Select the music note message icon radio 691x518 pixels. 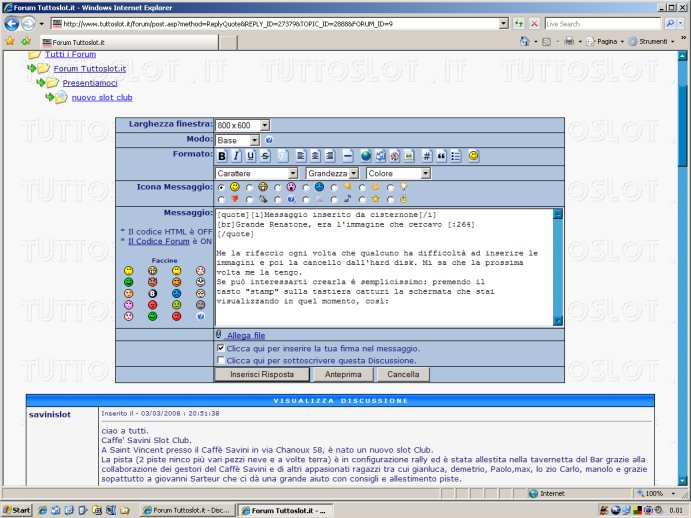pyautogui.click(x=334, y=200)
